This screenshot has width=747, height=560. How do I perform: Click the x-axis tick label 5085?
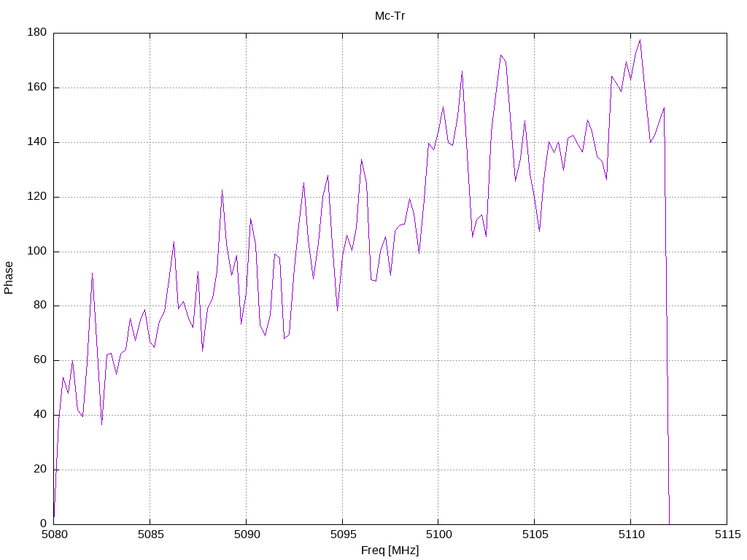[150, 534]
